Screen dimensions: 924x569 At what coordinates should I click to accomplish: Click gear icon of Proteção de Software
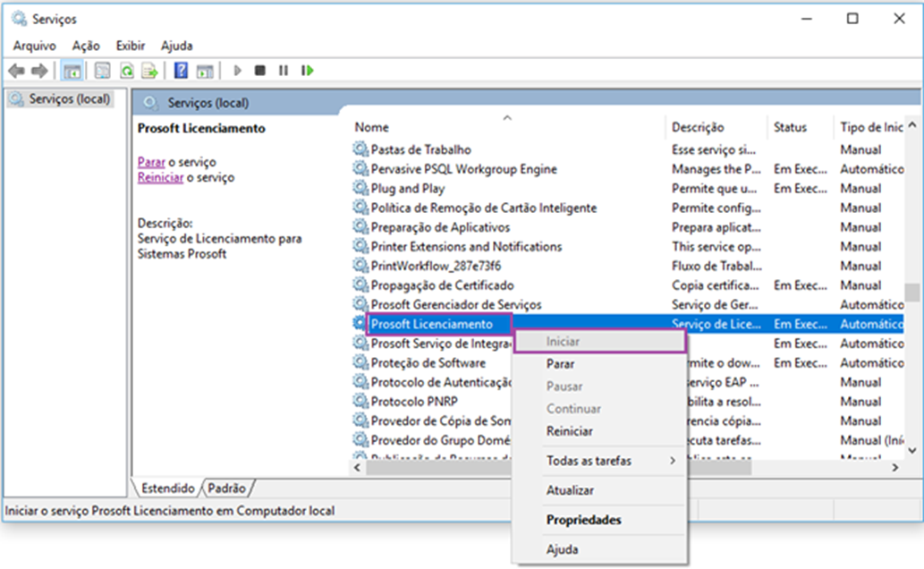(360, 362)
